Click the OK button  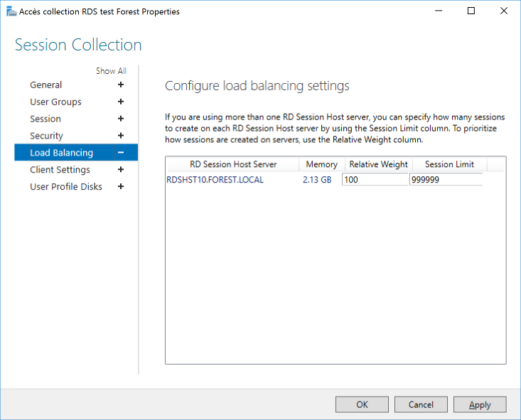[x=362, y=404]
